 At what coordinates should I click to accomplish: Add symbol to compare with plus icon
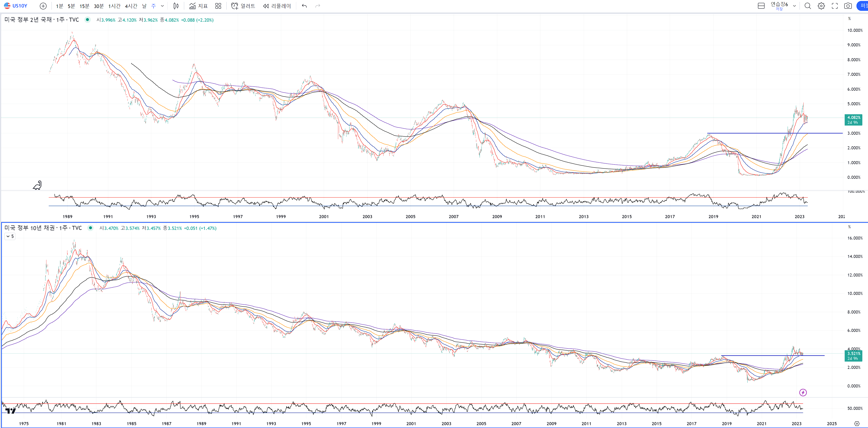[x=43, y=6]
